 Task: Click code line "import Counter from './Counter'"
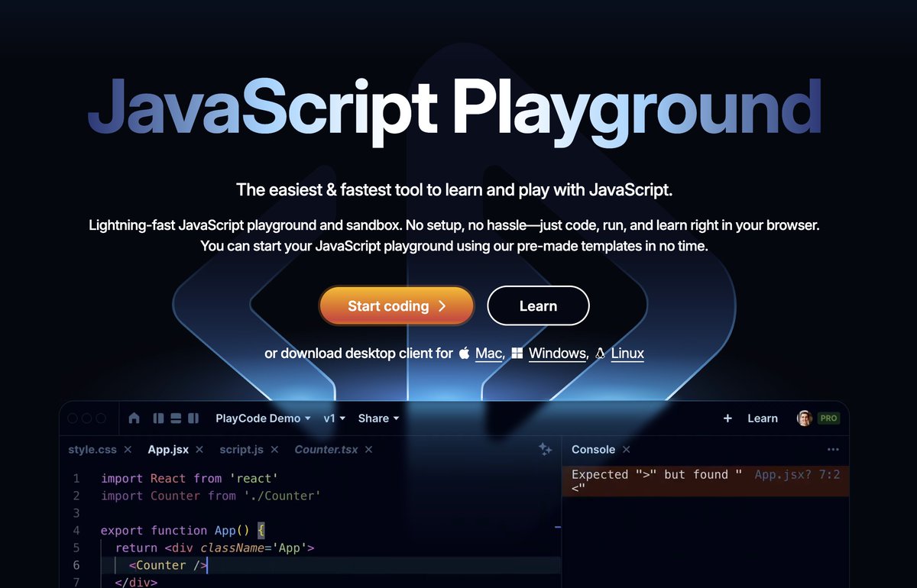tap(210, 496)
